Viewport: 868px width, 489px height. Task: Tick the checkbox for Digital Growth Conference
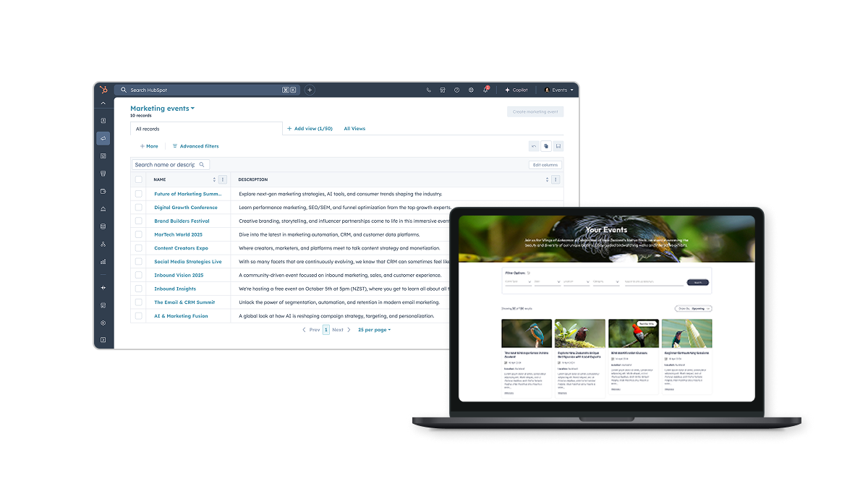(x=139, y=208)
